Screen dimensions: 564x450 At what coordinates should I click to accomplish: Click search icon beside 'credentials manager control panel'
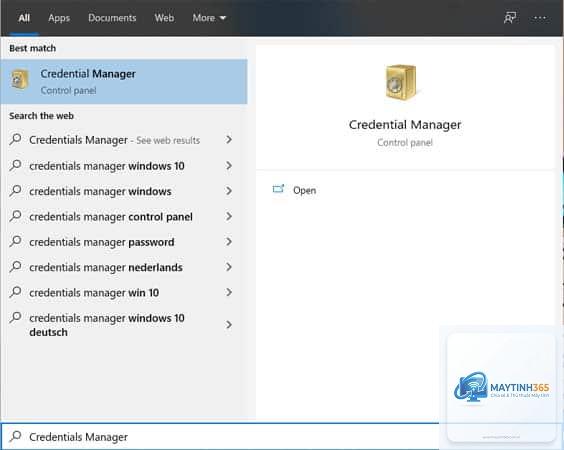[x=15, y=215]
